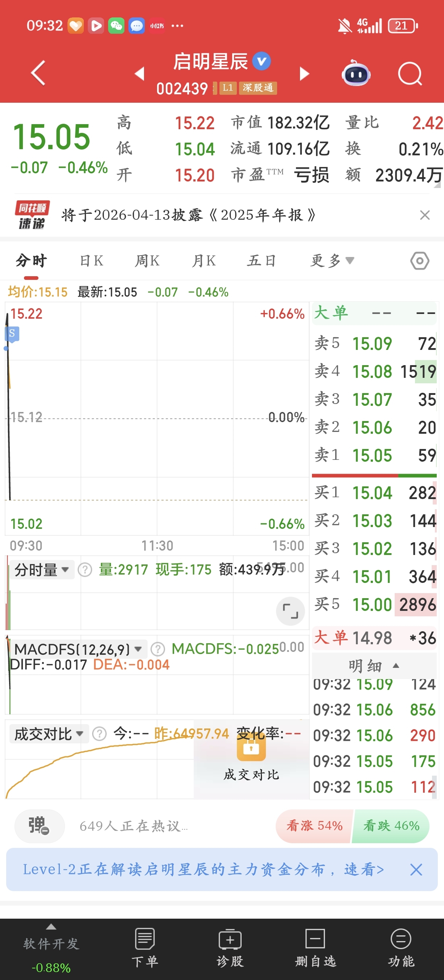This screenshot has height=980, width=444.
Task: Open the 649人正在热议 discussion
Action: pyautogui.click(x=133, y=826)
